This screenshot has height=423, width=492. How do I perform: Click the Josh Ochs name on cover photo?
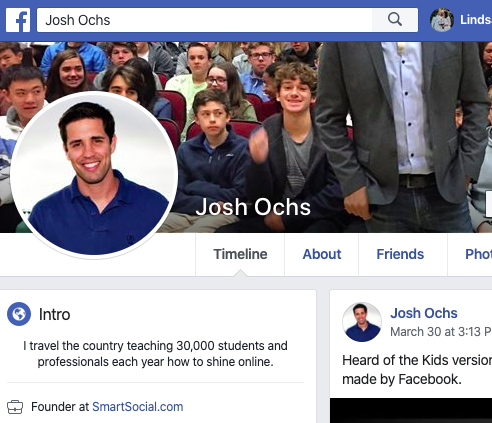click(x=253, y=207)
